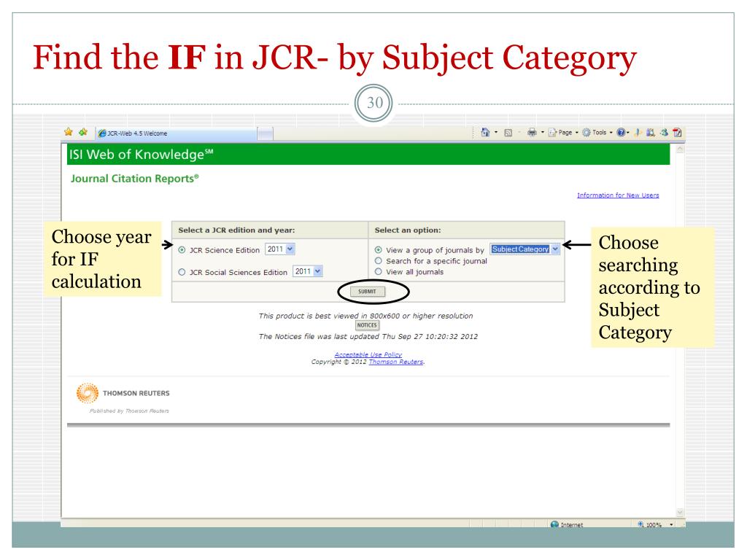
Task: Choose View all journals option
Action: [379, 271]
